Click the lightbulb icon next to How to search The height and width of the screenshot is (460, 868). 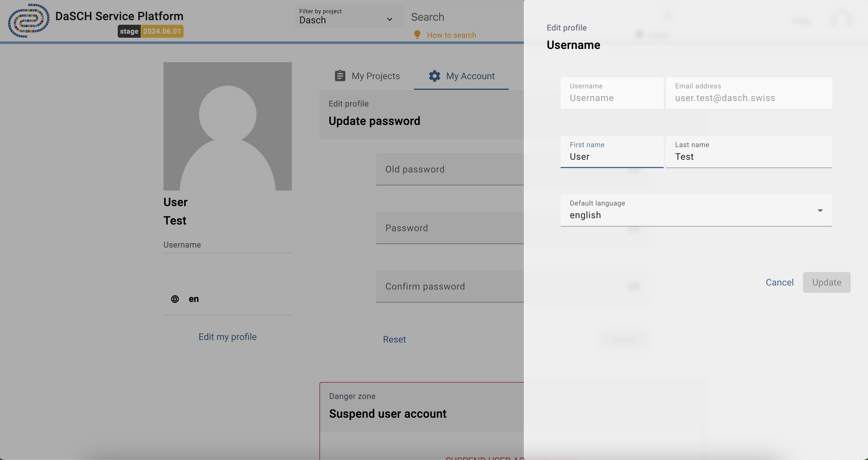418,34
